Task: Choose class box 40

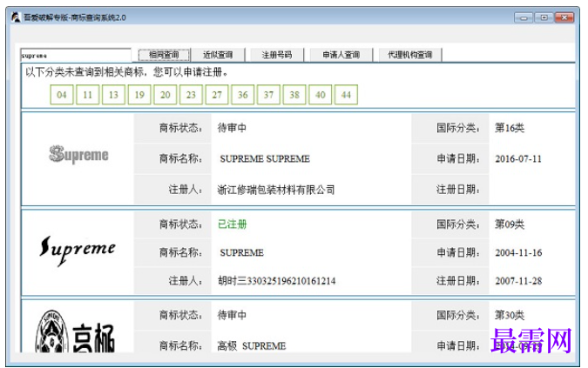Action: tap(321, 95)
